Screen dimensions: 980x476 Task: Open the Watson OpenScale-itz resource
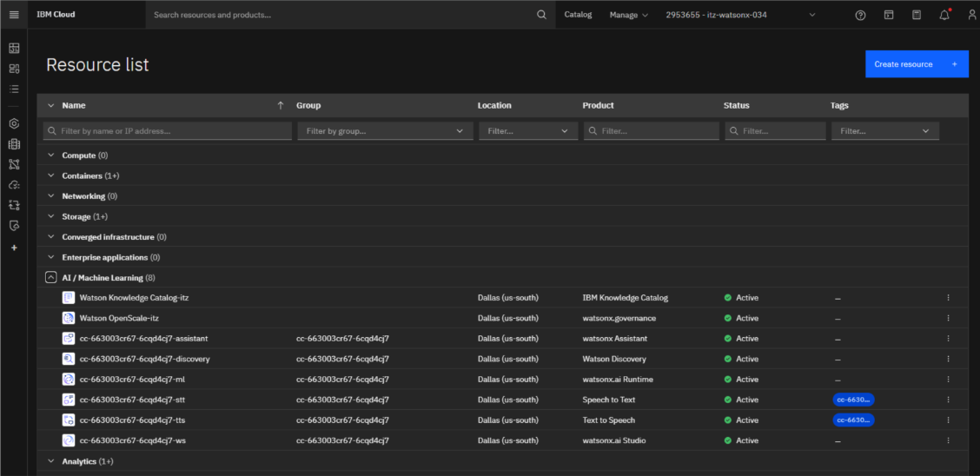tap(119, 318)
